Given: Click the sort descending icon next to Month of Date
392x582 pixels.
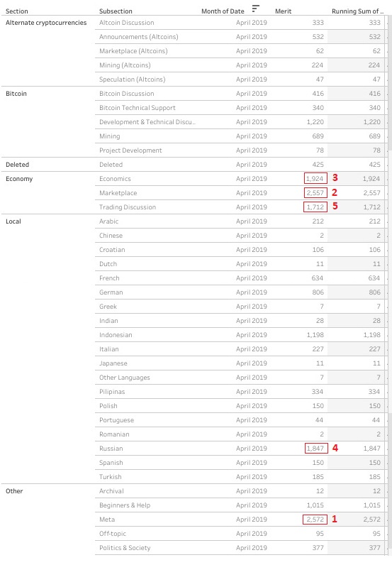Looking at the screenshot, I should point(255,9).
